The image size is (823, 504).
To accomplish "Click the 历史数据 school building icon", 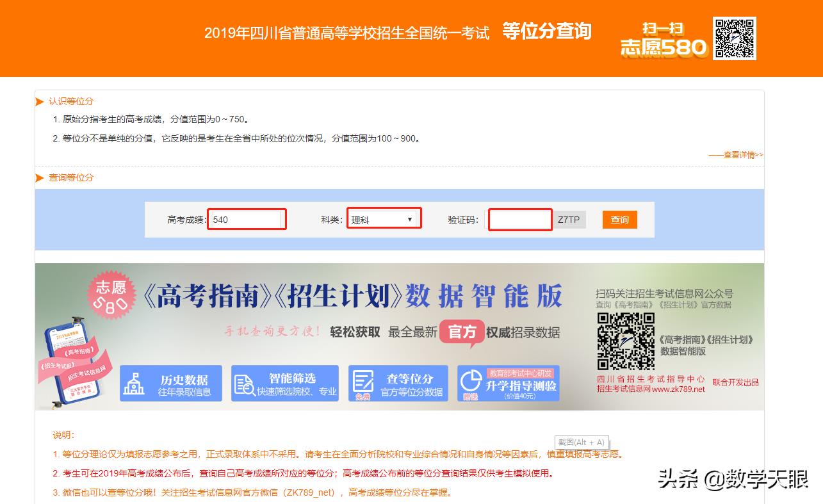I will click(134, 383).
